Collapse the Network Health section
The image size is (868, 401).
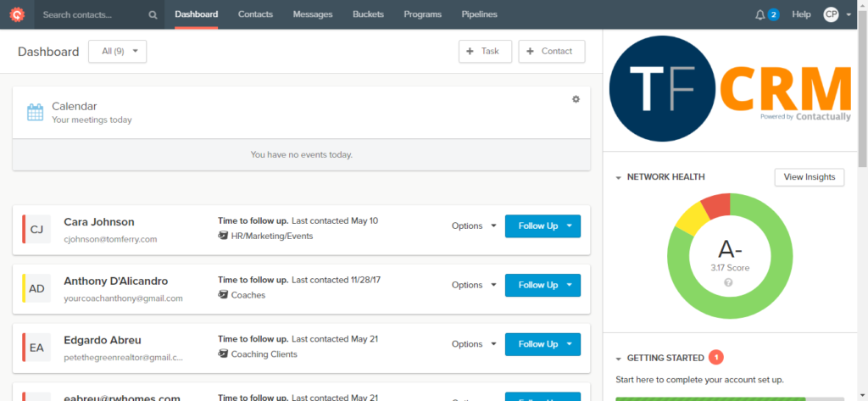[x=618, y=178]
